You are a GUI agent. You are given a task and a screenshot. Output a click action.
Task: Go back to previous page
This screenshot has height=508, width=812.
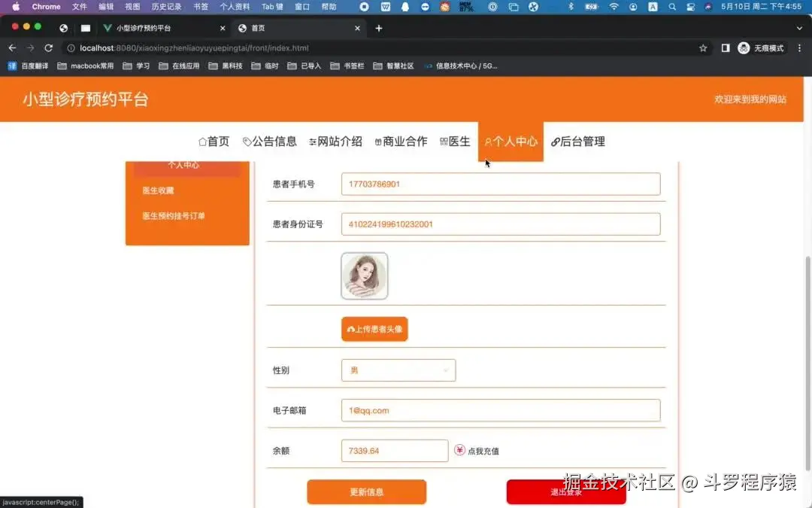pyautogui.click(x=13, y=48)
